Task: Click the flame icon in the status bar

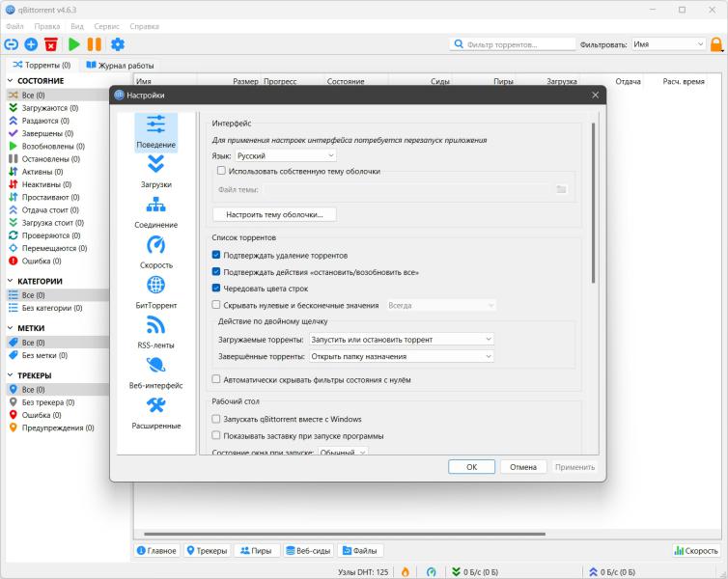Action: point(406,572)
